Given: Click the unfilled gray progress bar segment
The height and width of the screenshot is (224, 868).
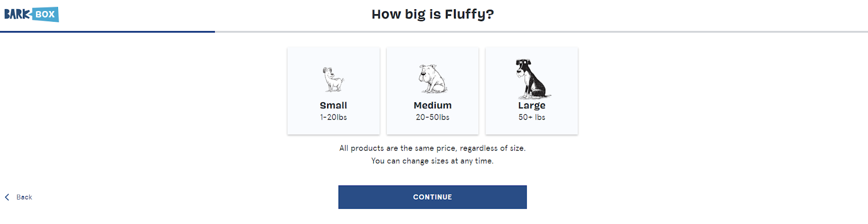Looking at the screenshot, I should point(541,32).
